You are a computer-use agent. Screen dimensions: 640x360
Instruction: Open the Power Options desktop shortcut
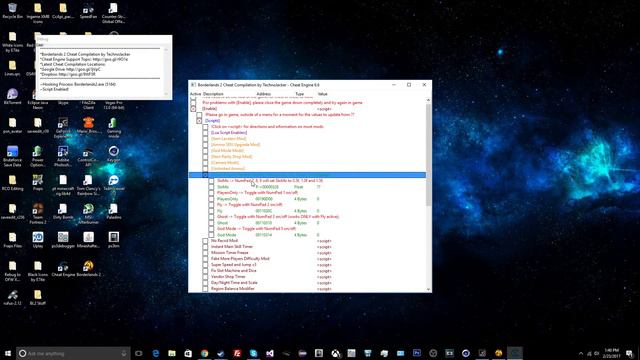click(38, 156)
